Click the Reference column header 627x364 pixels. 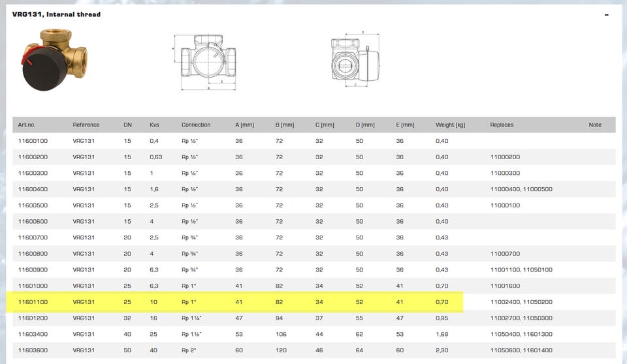click(x=86, y=125)
